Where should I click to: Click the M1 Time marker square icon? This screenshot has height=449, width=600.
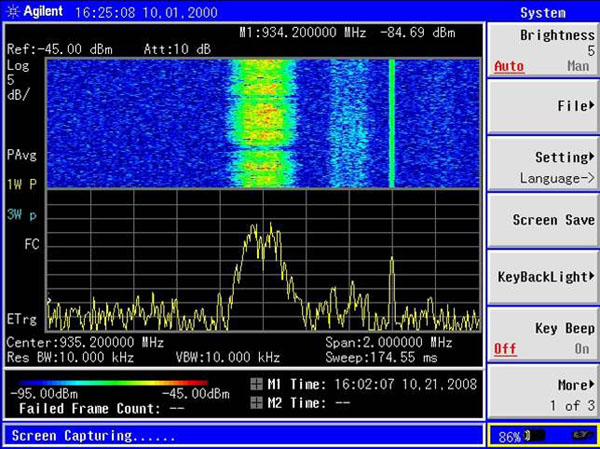pyautogui.click(x=256, y=384)
